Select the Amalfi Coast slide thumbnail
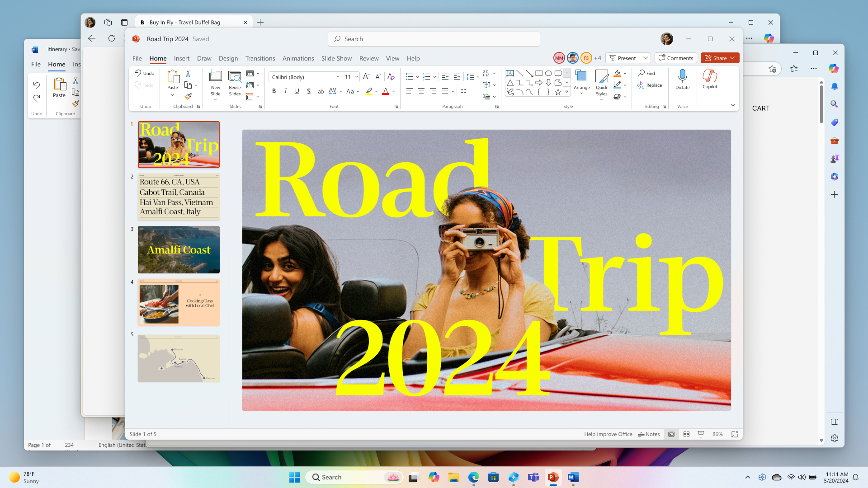The width and height of the screenshot is (868, 488). 179,249
